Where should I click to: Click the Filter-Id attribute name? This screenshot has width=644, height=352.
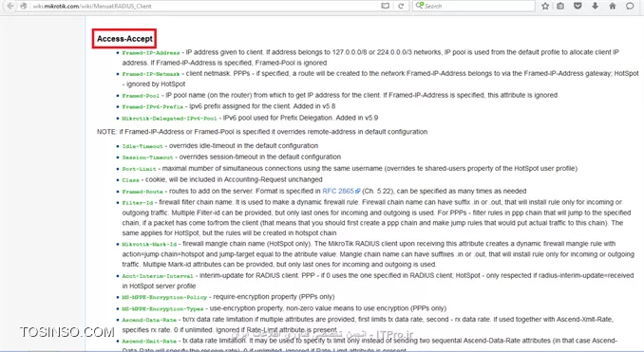[x=137, y=203]
